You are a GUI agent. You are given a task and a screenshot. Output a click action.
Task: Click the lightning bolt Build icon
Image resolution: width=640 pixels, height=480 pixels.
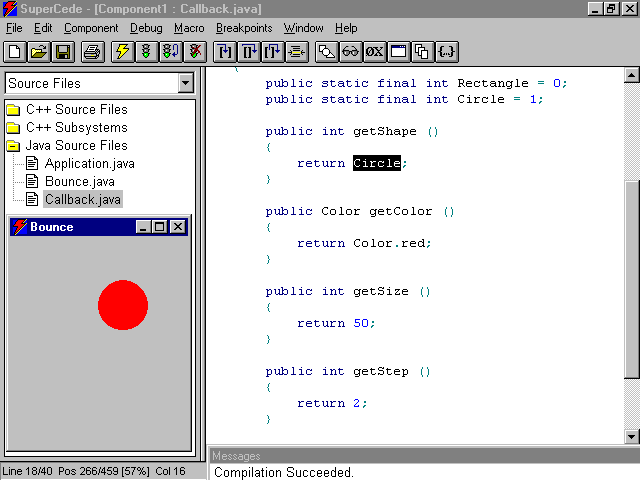tap(122, 52)
